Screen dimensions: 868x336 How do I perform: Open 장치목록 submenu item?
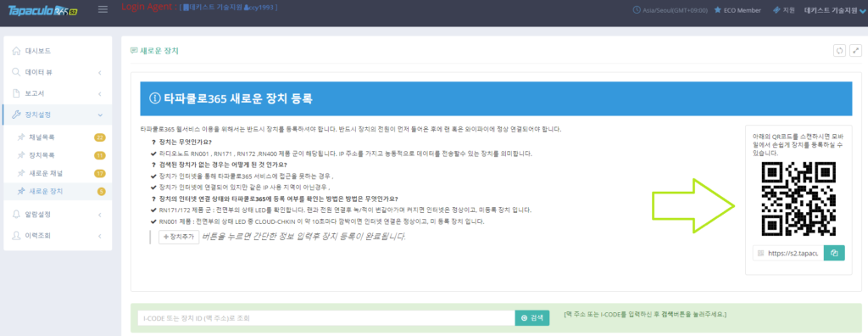[58, 155]
